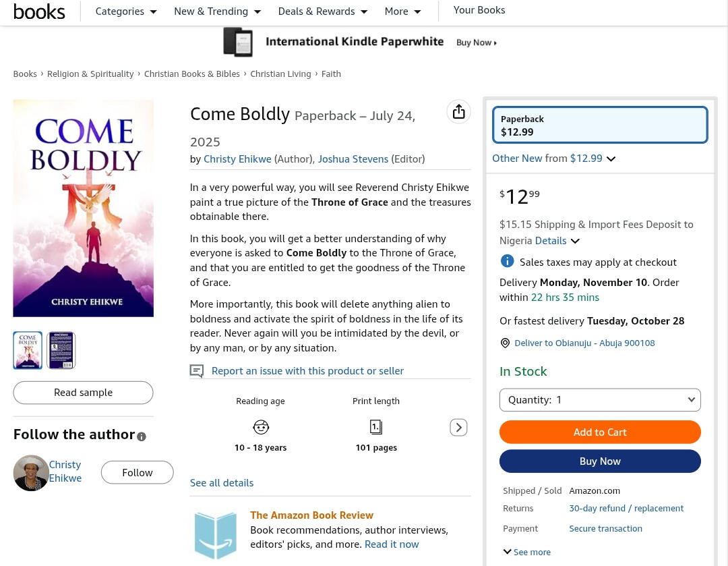The width and height of the screenshot is (728, 566).
Task: Expand shipping fee Details
Action: (x=557, y=241)
